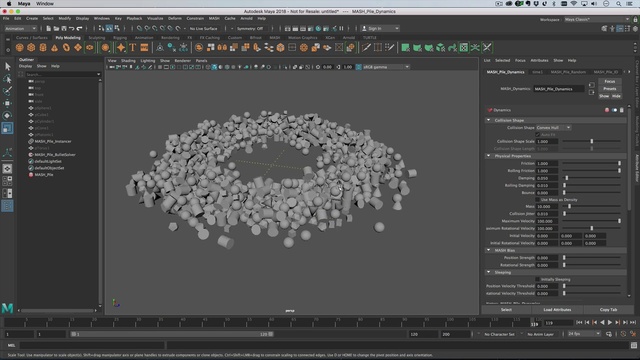
Task: Click the trash icon beside Dynamics header
Action: 622,110
